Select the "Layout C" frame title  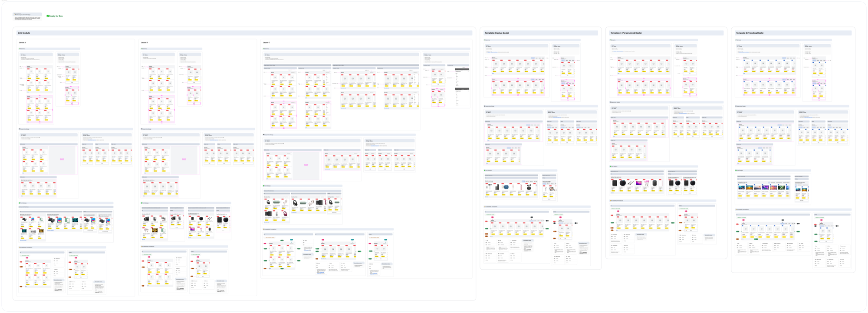266,42
